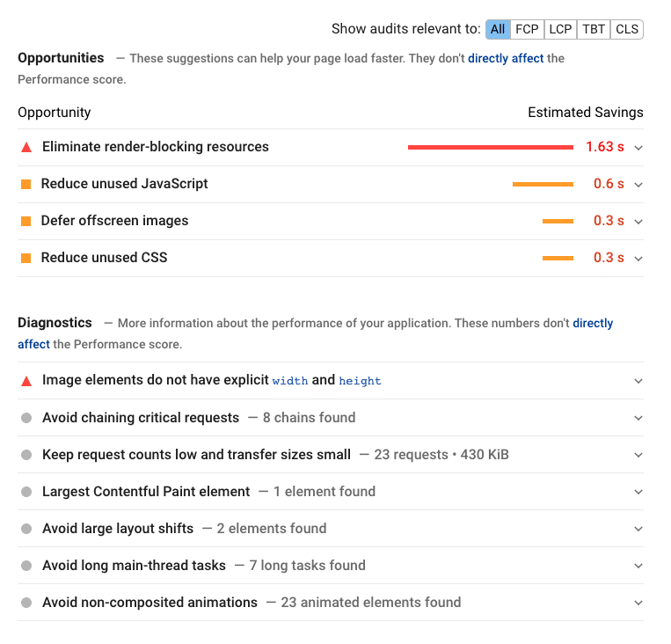Click orange square icon beside Defer offscreen images
The image size is (671, 644).
pos(26,221)
